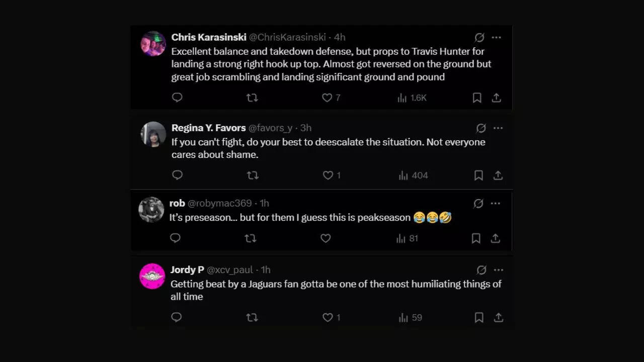Share Jordy P's tweet

click(x=498, y=317)
